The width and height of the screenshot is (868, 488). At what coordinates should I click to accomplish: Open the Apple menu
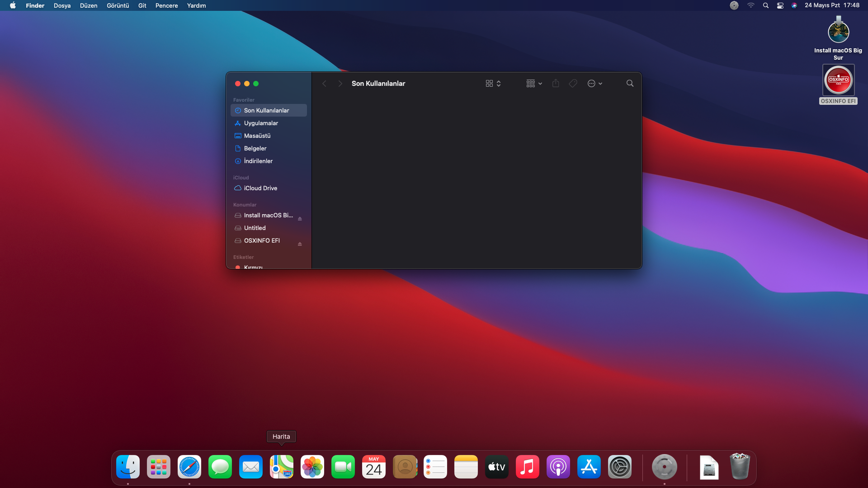(13, 5)
